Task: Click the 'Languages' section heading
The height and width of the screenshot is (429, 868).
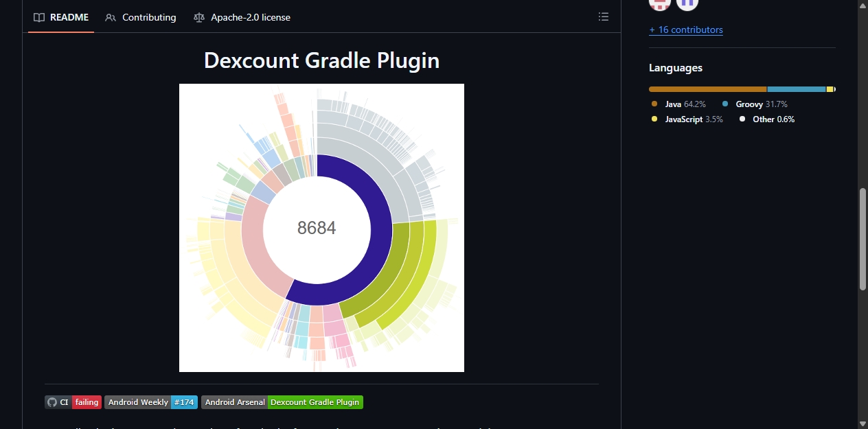Action: point(676,68)
